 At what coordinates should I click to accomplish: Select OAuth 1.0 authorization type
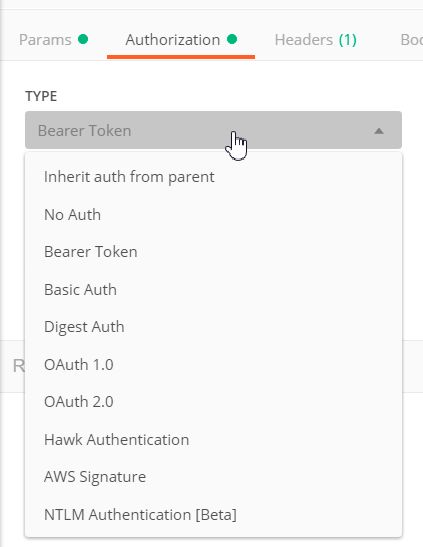[213, 365]
